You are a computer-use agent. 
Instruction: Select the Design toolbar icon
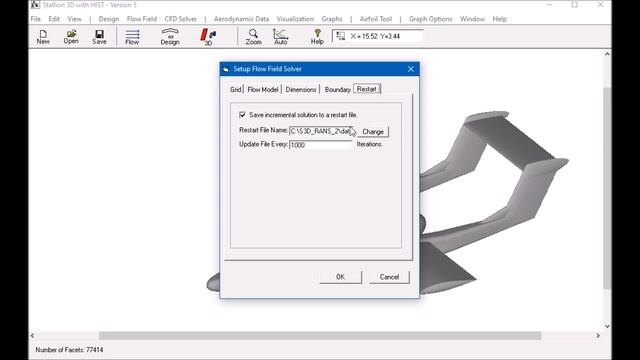(x=170, y=37)
